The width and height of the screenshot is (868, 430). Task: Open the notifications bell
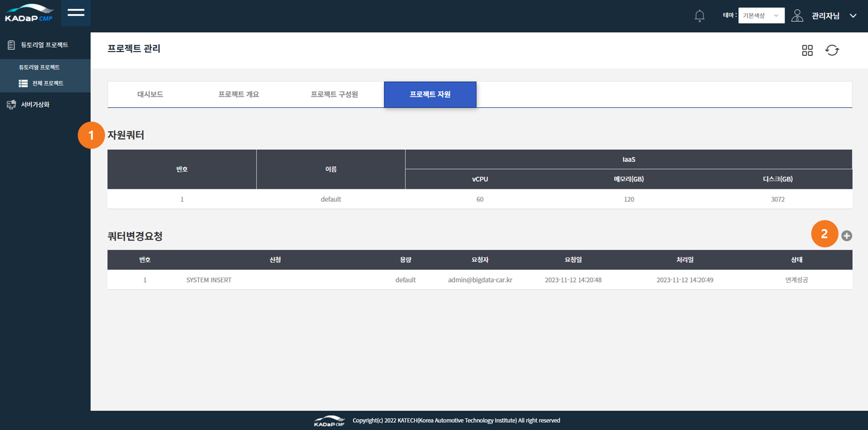tap(699, 16)
